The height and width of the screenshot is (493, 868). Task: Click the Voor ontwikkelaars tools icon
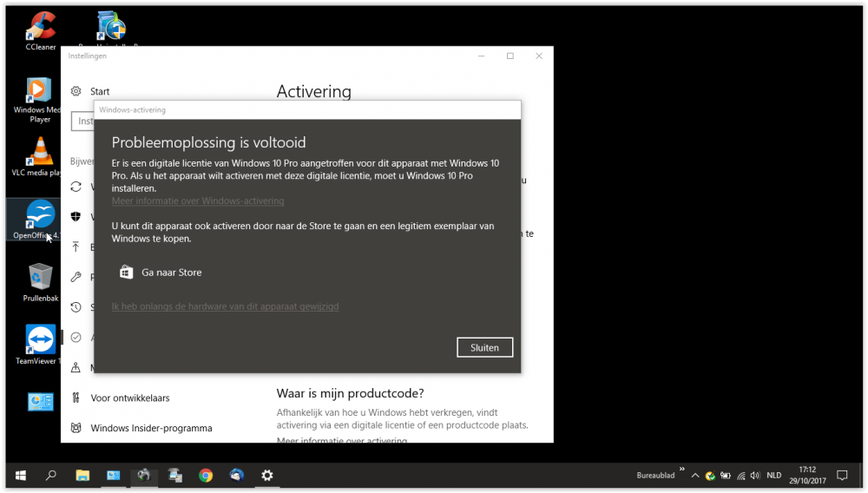pyautogui.click(x=76, y=398)
